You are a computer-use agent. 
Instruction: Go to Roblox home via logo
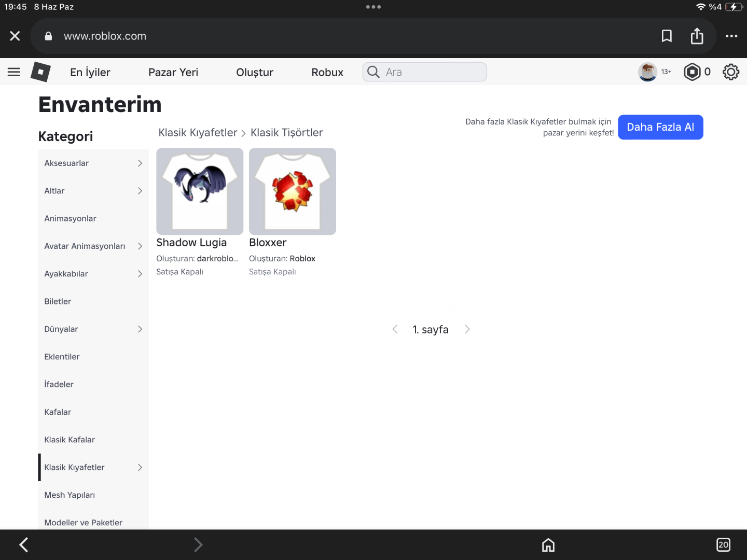pyautogui.click(x=40, y=72)
